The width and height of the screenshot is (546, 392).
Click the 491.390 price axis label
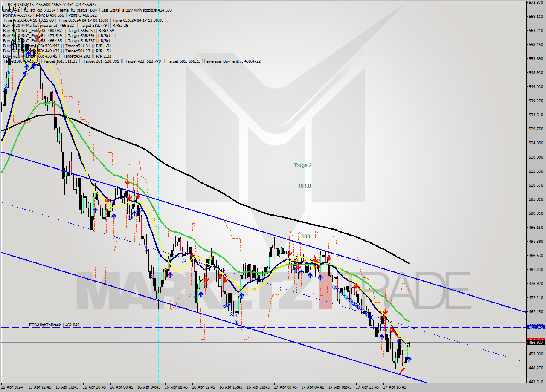(536, 241)
